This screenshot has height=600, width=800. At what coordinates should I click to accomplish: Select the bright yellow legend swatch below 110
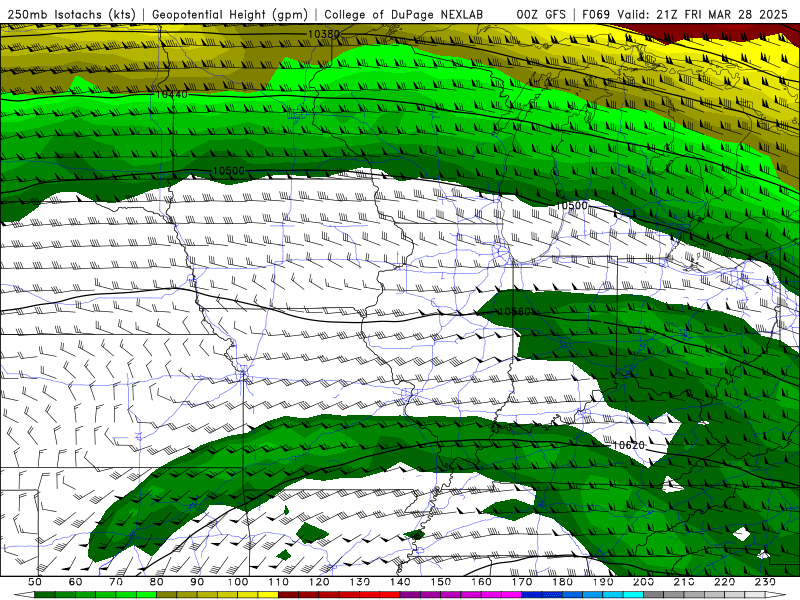(268, 595)
